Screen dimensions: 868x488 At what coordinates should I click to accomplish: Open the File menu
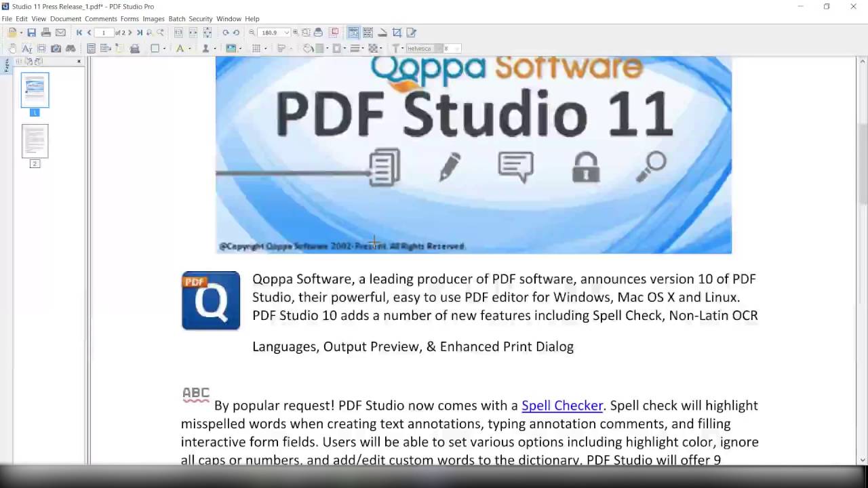click(7, 19)
